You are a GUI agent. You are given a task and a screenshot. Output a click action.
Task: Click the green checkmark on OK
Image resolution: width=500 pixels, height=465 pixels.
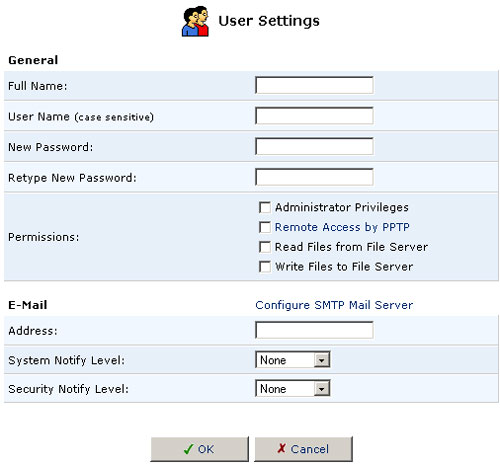tap(188, 449)
